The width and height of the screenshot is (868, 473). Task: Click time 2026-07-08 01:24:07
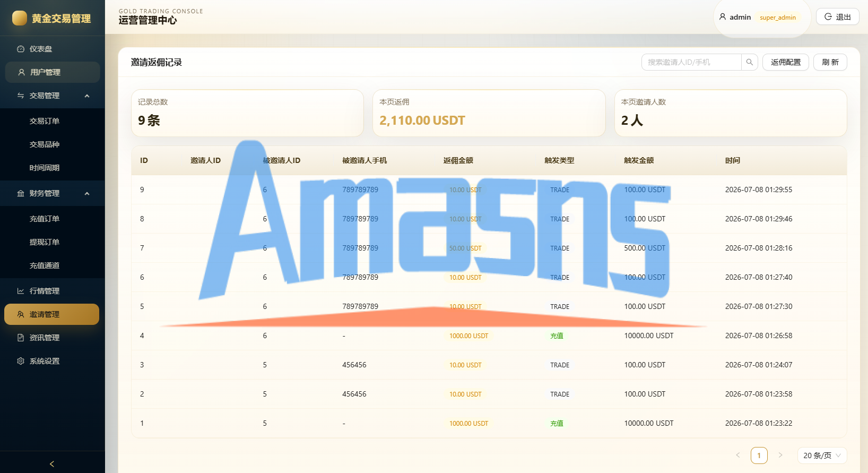point(759,365)
